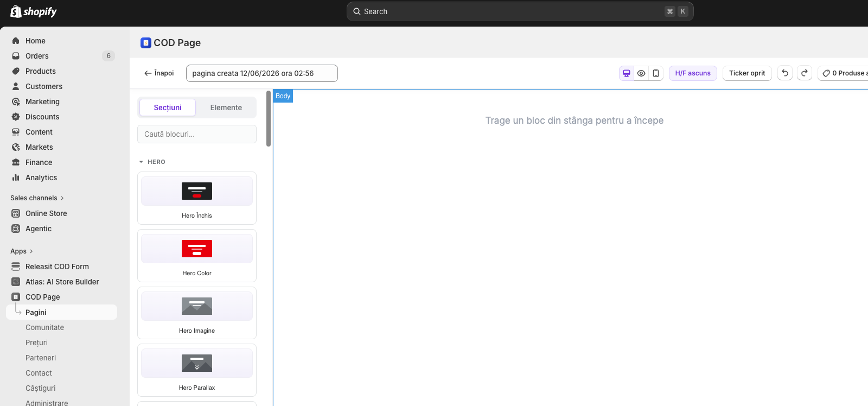
Task: Click the Orders count badge 6
Action: [108, 56]
